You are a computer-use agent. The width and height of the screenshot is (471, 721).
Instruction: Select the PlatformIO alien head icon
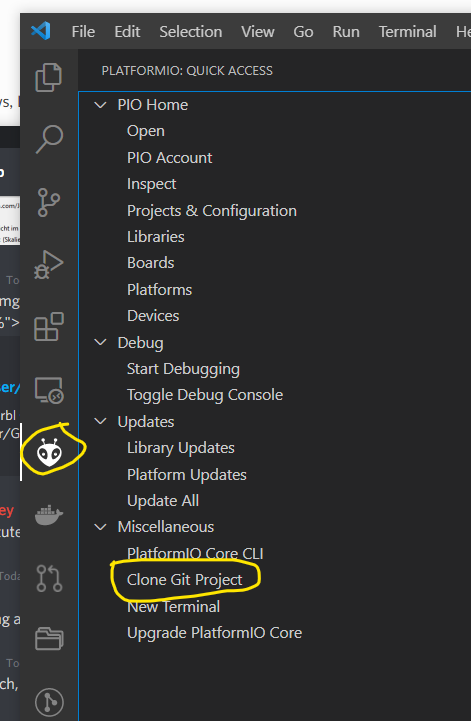(49, 452)
